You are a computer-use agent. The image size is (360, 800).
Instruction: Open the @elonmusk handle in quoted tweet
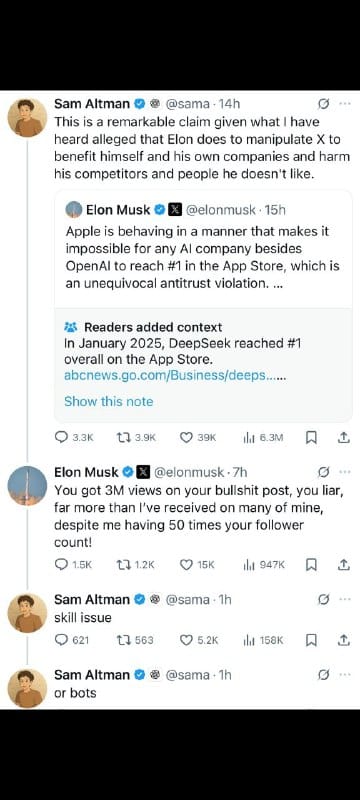(221, 210)
